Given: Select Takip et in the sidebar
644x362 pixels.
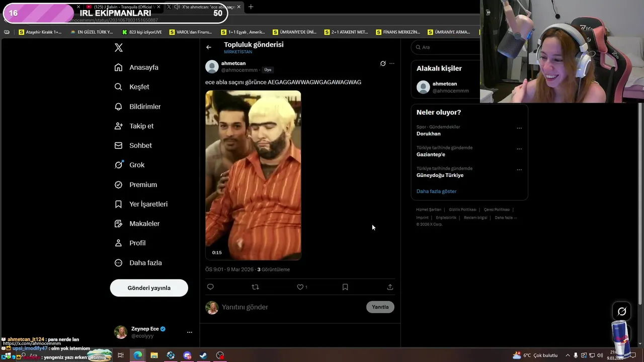Looking at the screenshot, I should pos(134,126).
